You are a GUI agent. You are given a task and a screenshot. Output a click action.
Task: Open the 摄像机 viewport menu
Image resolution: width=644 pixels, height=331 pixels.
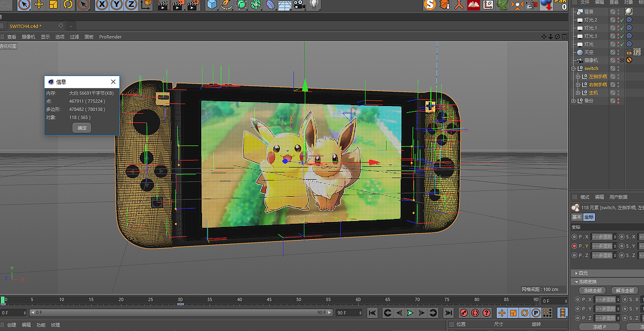tap(28, 37)
